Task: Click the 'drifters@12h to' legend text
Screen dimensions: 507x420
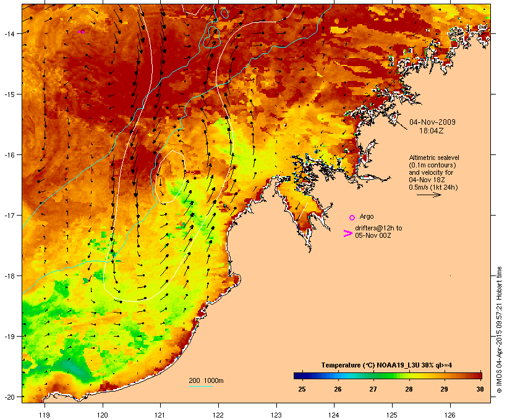Action: coord(378,228)
